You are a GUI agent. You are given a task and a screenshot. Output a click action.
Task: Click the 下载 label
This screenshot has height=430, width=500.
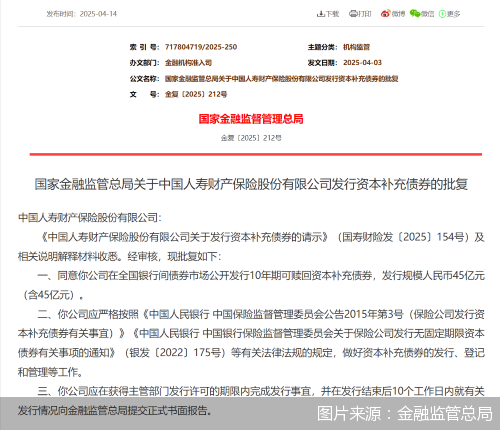pos(332,14)
